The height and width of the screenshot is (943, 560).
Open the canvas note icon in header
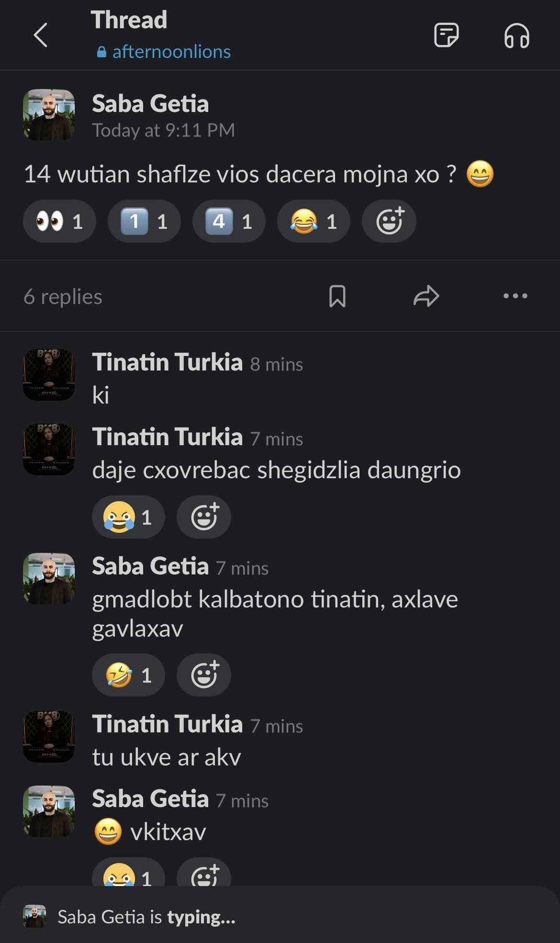(x=446, y=35)
